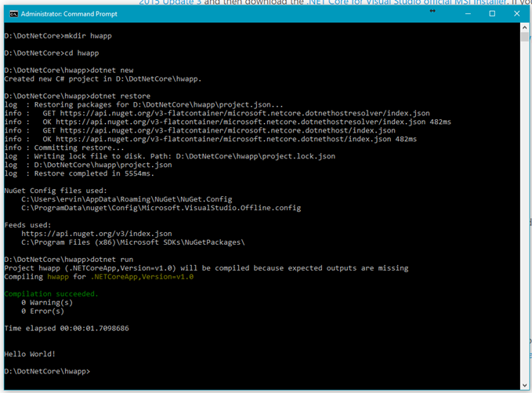The image size is (532, 393).
Task: Click 'Writing lock file to disk' line
Action: [170, 157]
